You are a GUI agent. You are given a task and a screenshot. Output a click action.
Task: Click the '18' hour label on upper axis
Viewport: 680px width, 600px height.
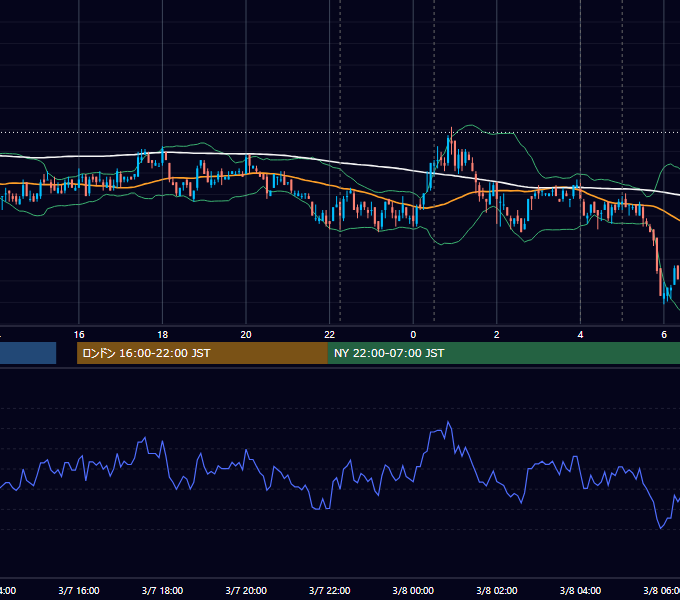162,335
